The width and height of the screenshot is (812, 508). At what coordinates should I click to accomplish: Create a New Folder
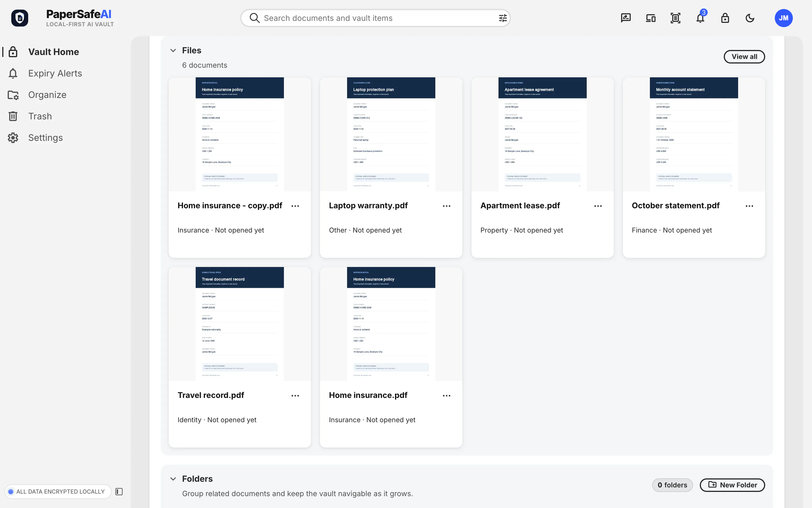[732, 485]
